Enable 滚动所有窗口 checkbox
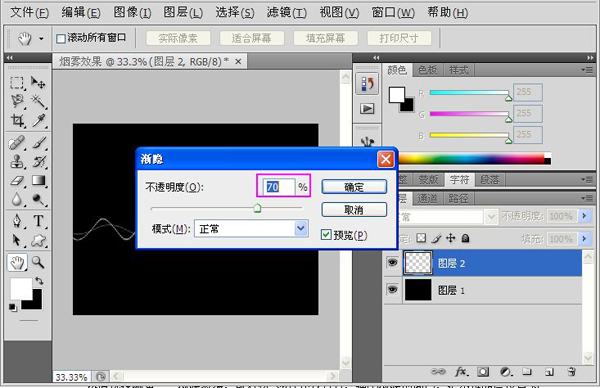Viewport: 600px width, 388px height. (60, 38)
